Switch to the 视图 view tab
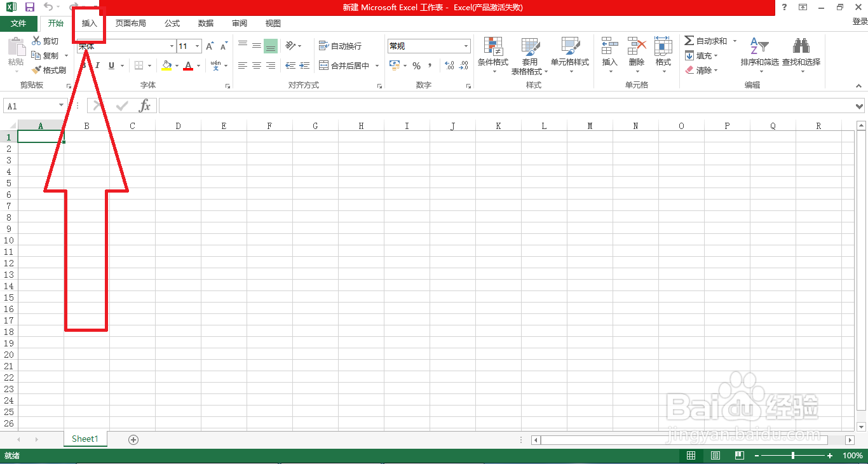This screenshot has width=868, height=464. (273, 24)
